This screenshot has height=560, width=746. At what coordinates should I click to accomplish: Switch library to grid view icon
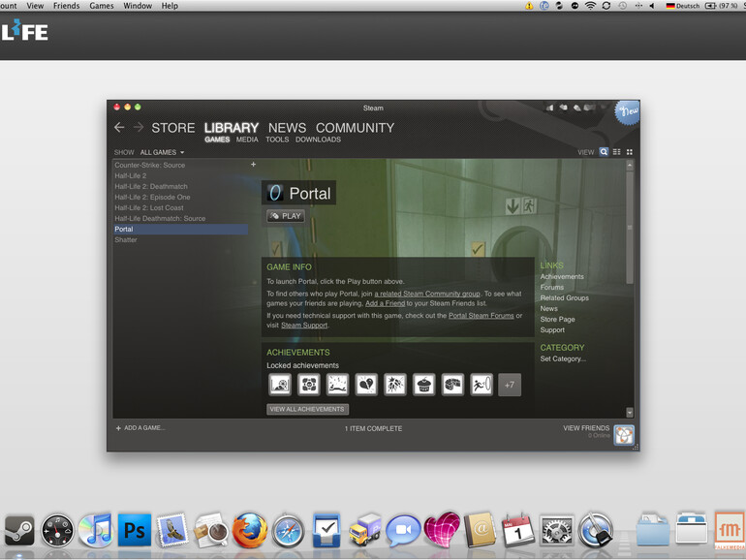coord(630,152)
